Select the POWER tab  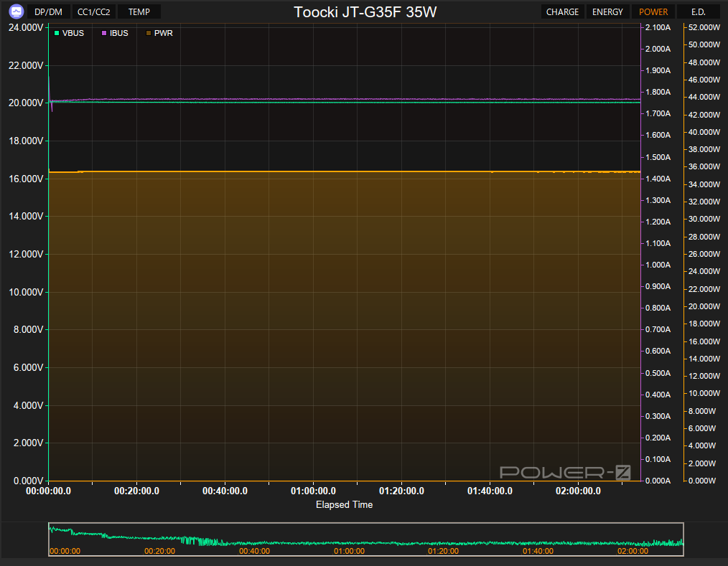pos(653,11)
